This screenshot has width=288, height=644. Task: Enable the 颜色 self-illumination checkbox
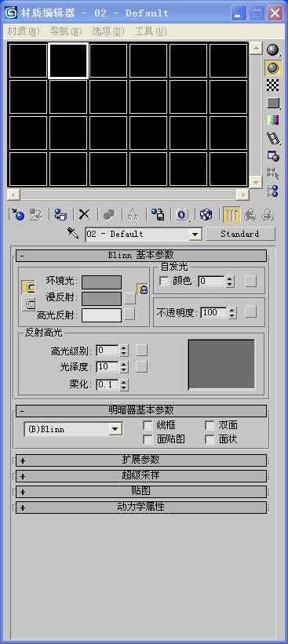[x=164, y=282]
